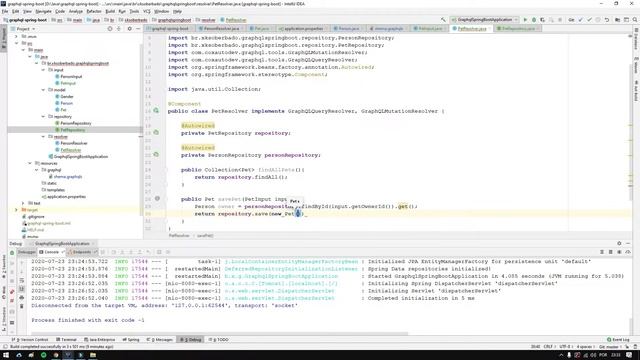Rerun application icon in Debug panel

tap(12, 253)
